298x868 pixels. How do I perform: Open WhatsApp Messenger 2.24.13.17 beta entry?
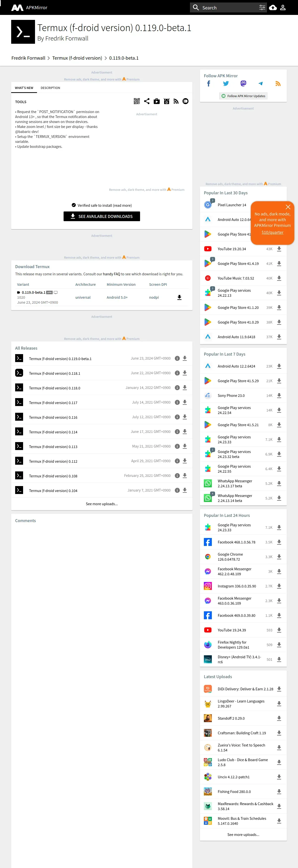235,484
